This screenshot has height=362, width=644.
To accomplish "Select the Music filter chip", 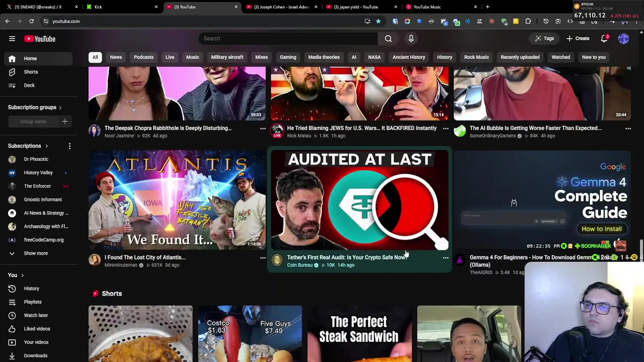I will point(193,57).
